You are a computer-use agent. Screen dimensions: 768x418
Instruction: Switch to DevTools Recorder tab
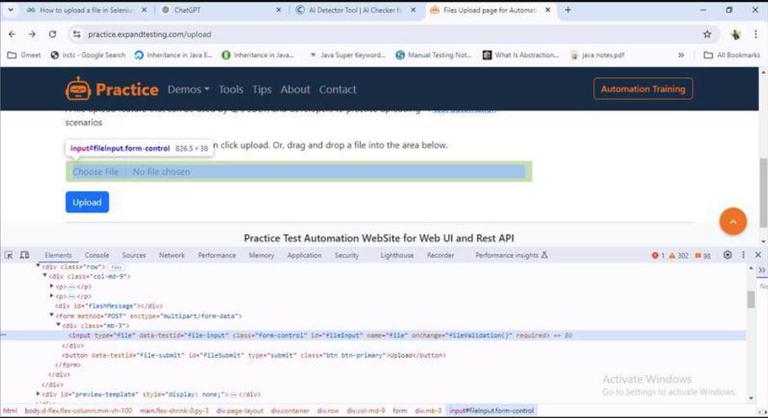[440, 255]
